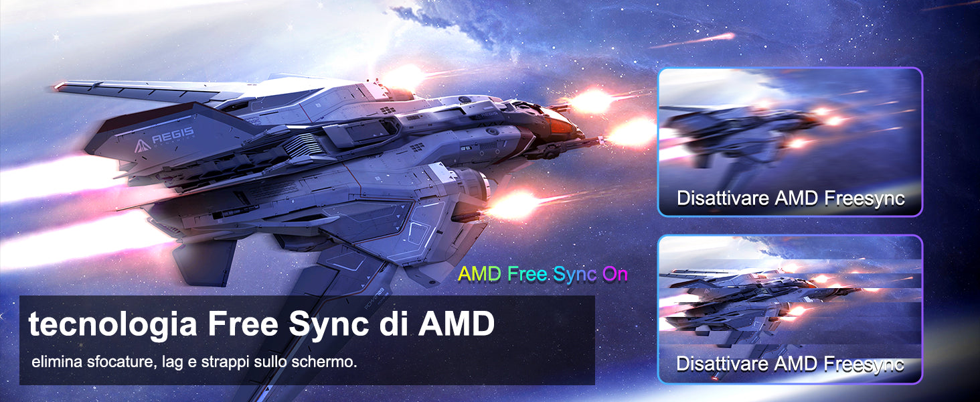Viewport: 980px width, 402px height.
Task: Click the dark translucent banner behind the headline
Action: click(307, 340)
